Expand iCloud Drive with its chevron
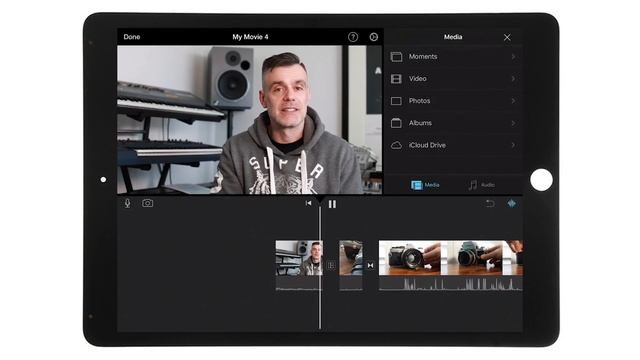Screen dimensions: 640x360 click(x=513, y=145)
